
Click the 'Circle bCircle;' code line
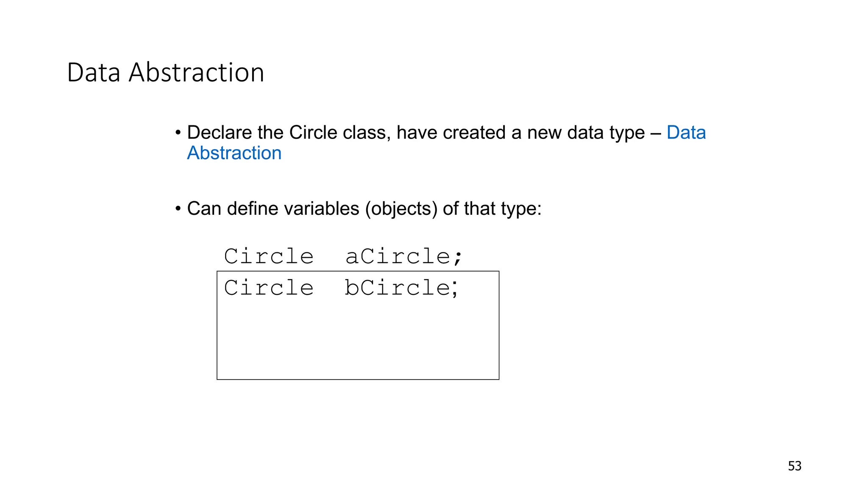coord(341,288)
